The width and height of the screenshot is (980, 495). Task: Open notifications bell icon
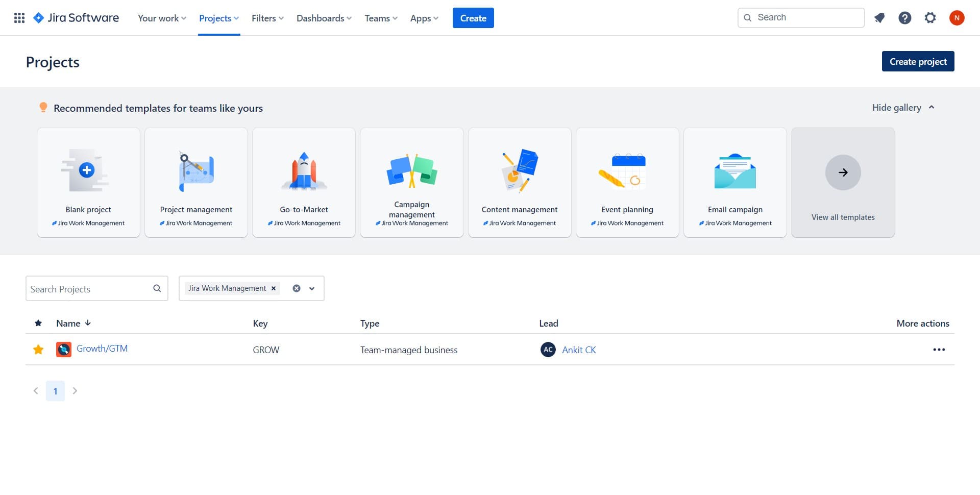pyautogui.click(x=879, y=17)
